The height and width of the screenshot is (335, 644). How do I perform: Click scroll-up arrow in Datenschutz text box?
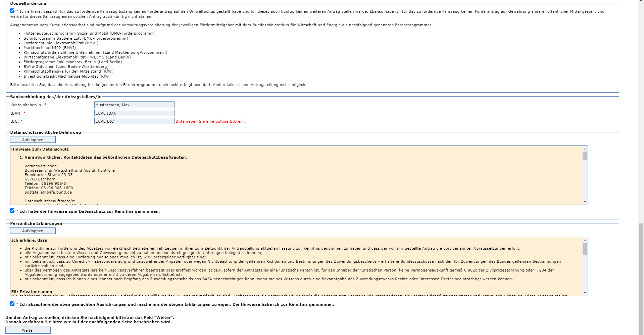[585, 149]
